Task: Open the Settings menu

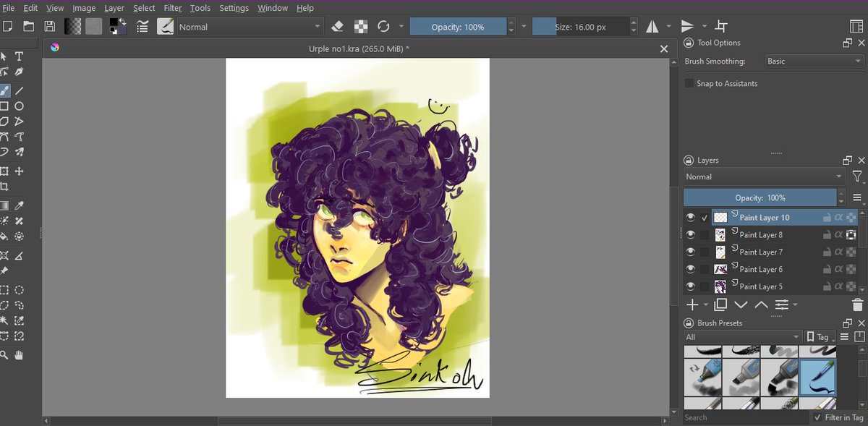Action: click(x=234, y=8)
